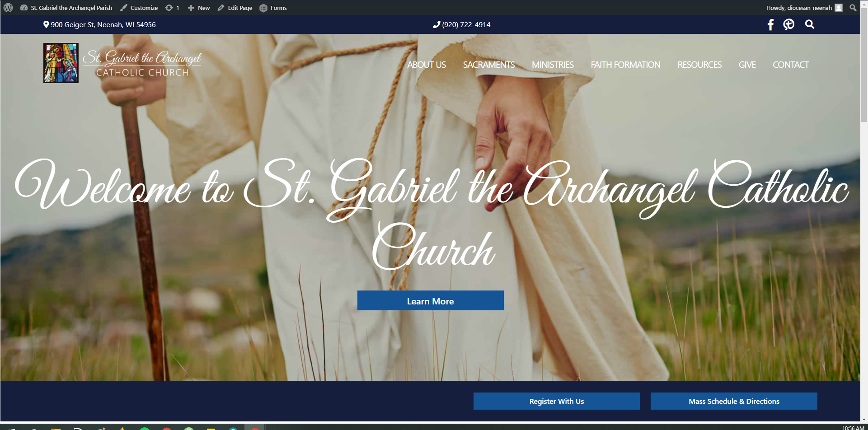Click the parish phone number link
Viewport: 868px width, 430px height.
[465, 24]
